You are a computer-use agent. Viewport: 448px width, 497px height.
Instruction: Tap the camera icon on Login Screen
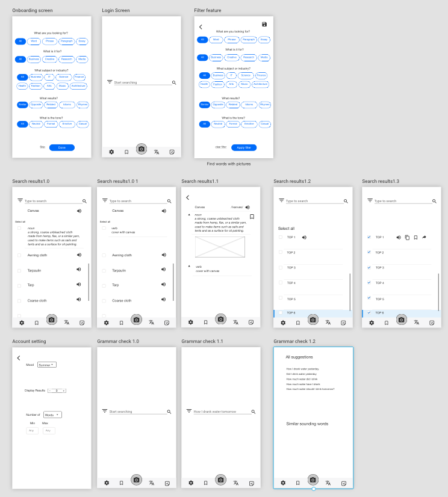[142, 149]
